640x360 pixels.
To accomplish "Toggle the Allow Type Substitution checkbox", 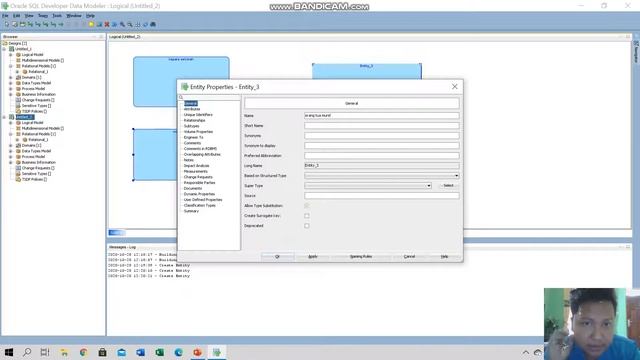I will (x=307, y=206).
